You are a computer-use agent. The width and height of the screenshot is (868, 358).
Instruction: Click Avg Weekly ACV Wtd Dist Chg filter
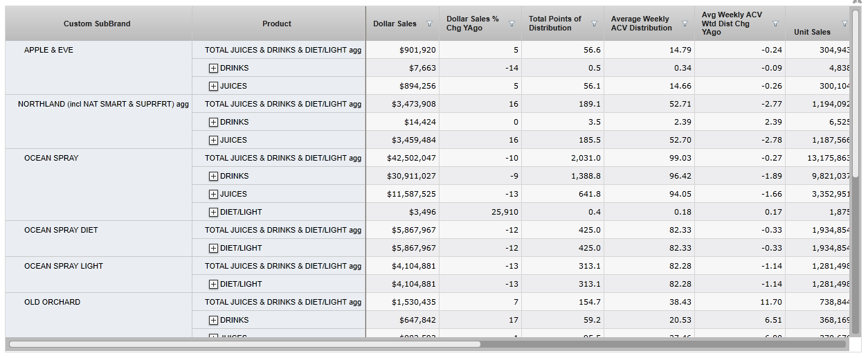point(775,24)
